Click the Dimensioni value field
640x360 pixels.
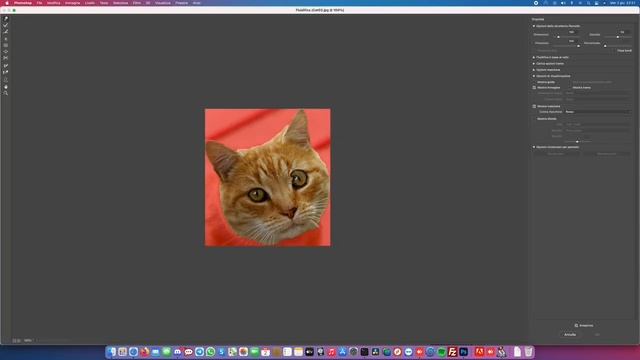coord(572,32)
